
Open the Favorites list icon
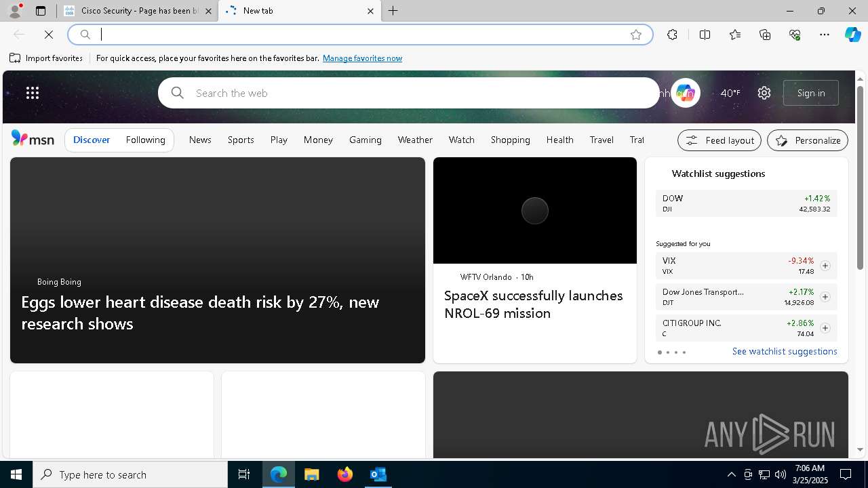(x=735, y=35)
